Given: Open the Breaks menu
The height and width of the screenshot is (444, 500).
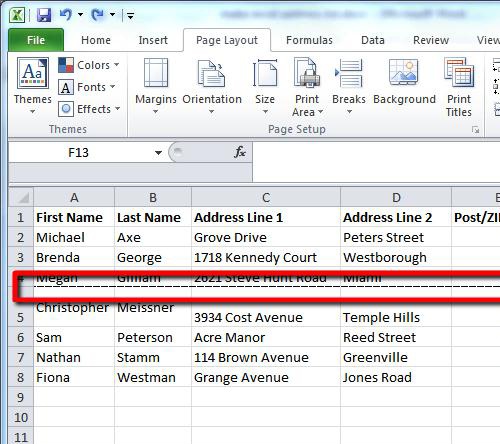Looking at the screenshot, I should click(x=349, y=86).
